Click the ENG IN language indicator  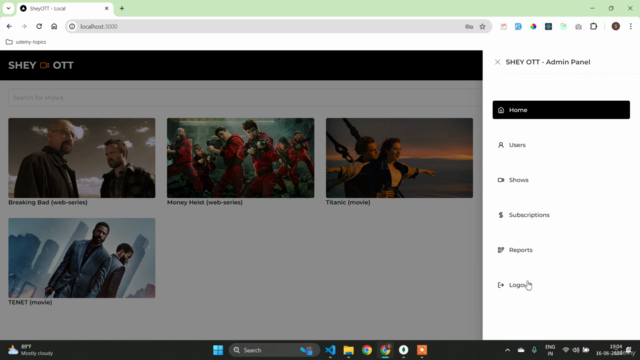550,350
